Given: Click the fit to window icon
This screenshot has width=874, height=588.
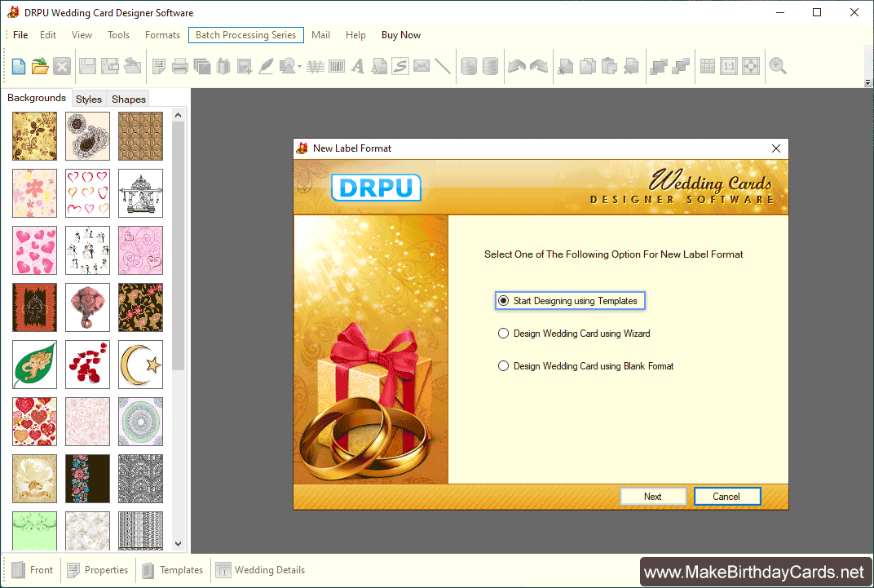Looking at the screenshot, I should [751, 66].
